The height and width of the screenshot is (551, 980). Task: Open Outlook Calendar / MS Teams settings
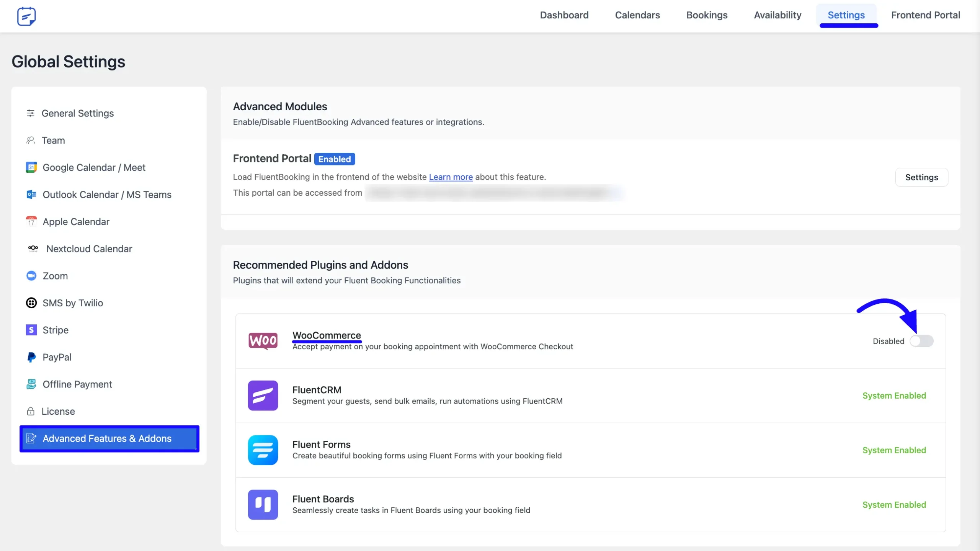pyautogui.click(x=109, y=195)
